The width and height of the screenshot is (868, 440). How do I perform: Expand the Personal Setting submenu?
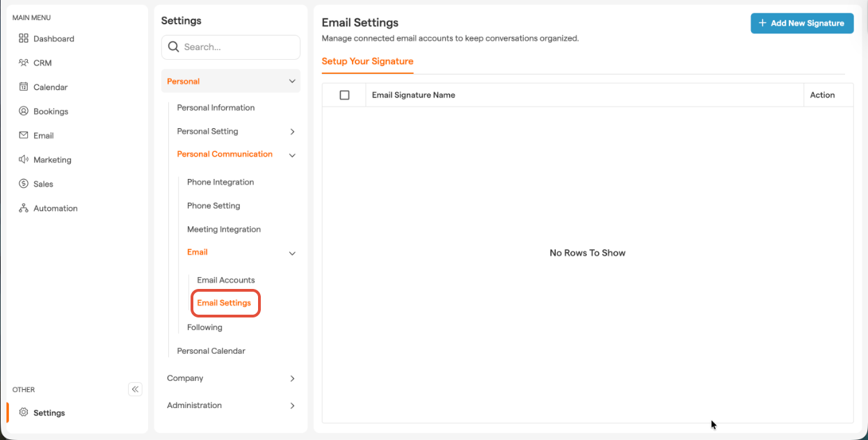292,132
